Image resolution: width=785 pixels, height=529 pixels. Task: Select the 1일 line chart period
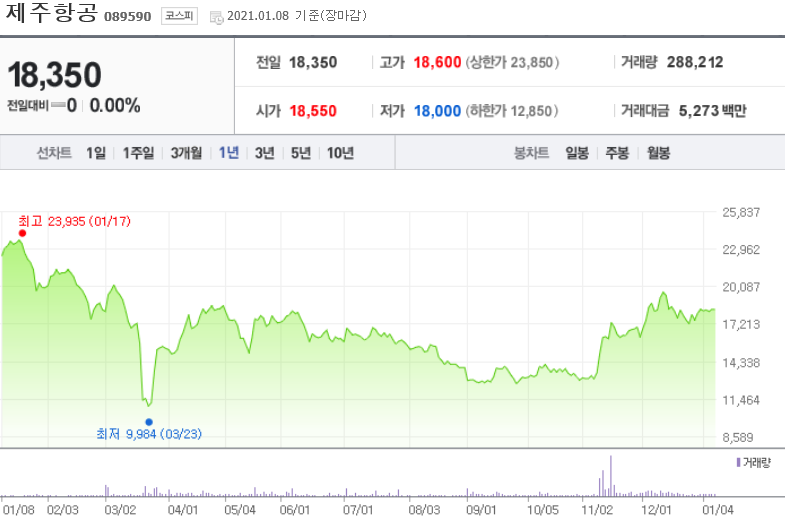coord(96,153)
